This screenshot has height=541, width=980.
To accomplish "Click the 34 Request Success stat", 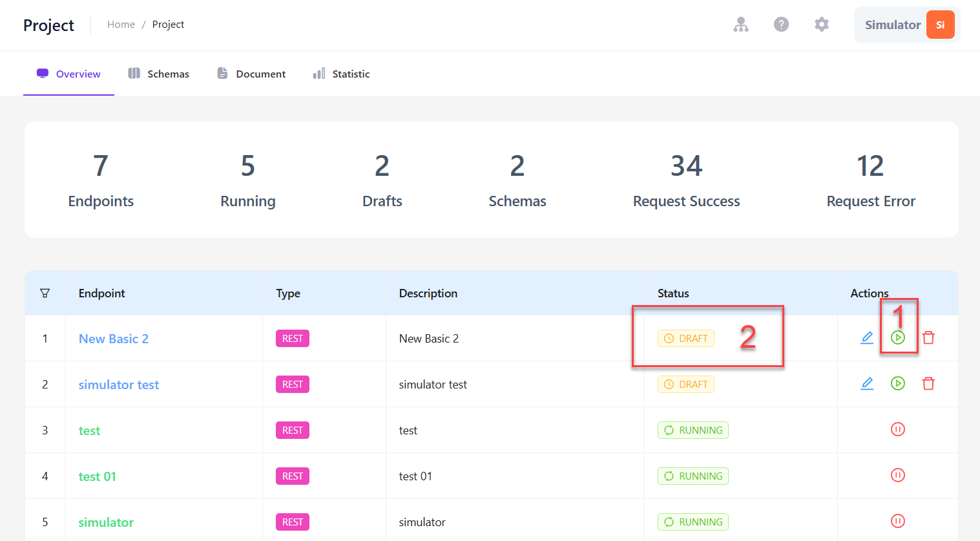I will (x=687, y=180).
